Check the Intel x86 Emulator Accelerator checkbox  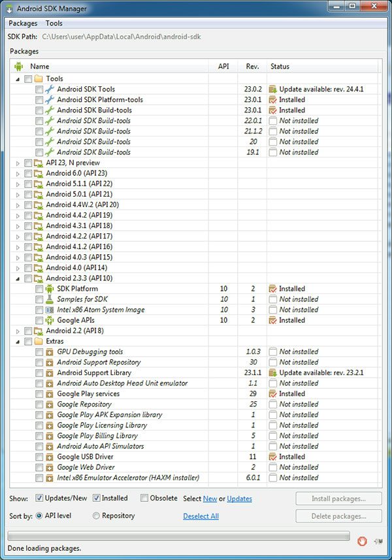[39, 478]
